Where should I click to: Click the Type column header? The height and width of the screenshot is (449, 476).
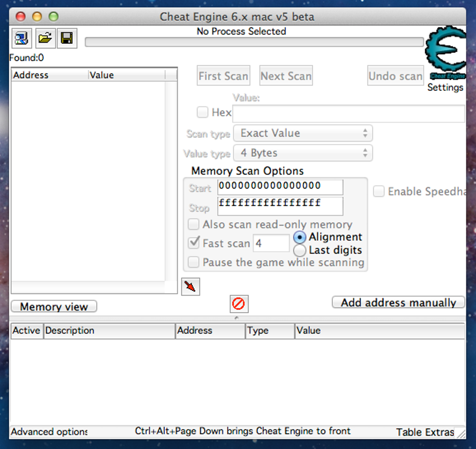pyautogui.click(x=270, y=330)
